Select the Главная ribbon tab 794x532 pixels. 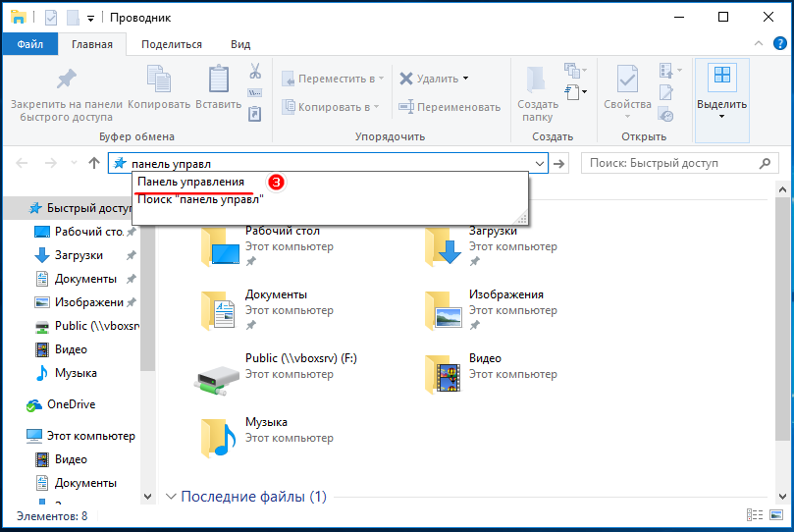92,44
